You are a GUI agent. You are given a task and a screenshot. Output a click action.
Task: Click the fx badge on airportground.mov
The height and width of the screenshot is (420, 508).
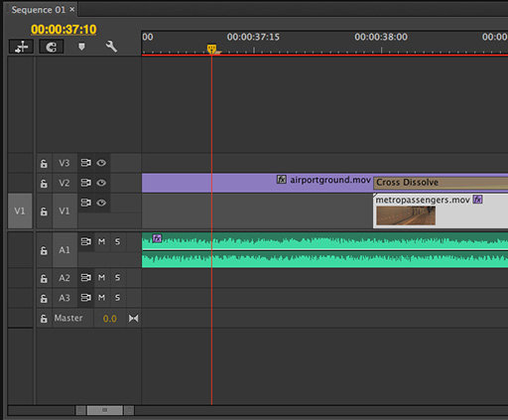[x=282, y=180]
